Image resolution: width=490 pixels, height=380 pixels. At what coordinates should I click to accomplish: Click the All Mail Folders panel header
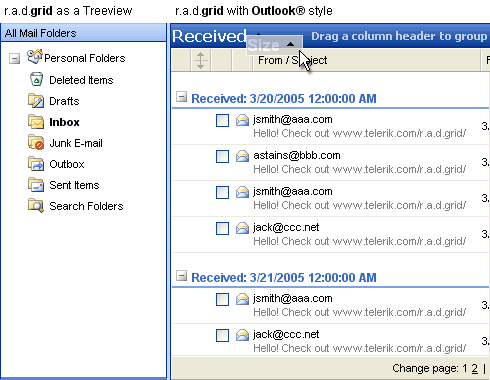pos(83,33)
